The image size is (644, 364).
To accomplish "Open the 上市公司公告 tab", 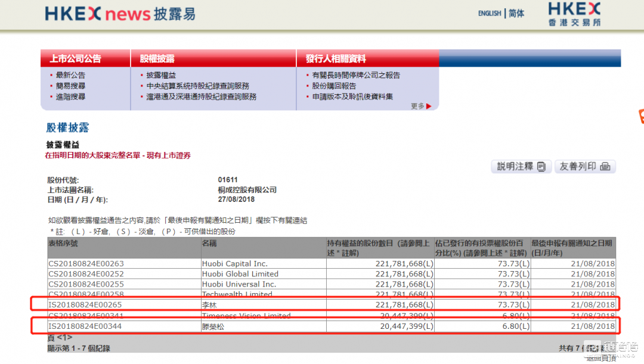I will click(x=75, y=58).
